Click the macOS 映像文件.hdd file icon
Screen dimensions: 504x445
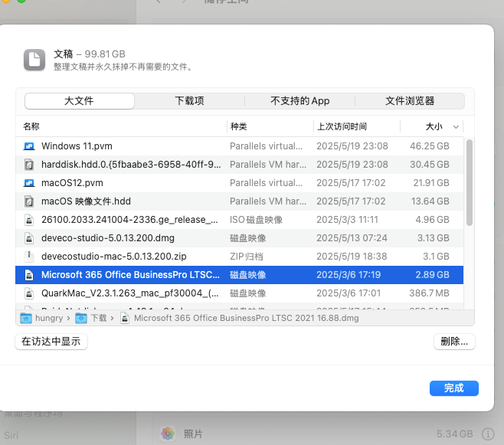(29, 201)
